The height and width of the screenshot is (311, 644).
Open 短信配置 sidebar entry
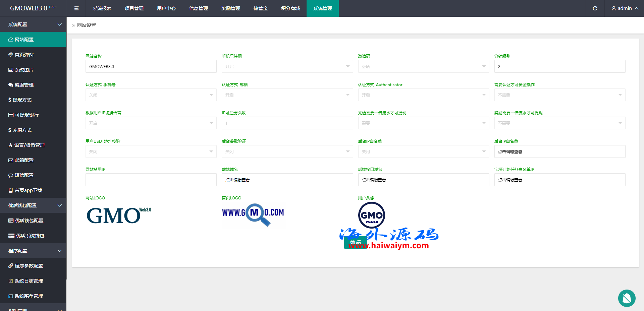(x=24, y=175)
